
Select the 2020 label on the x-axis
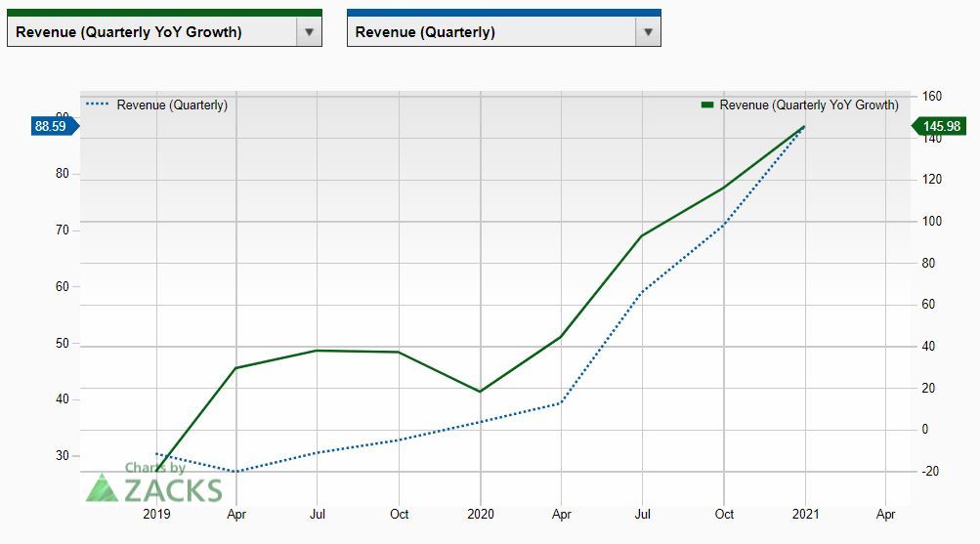(x=481, y=514)
